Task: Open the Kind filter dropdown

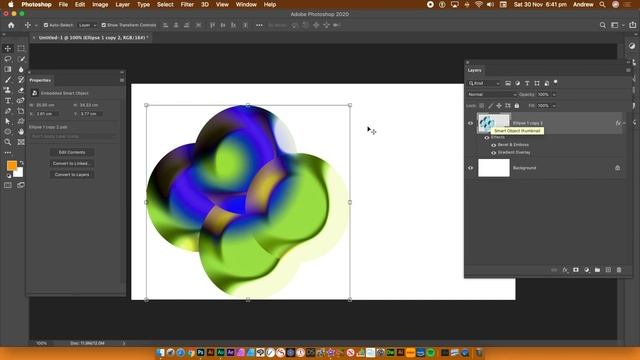Action: pos(484,83)
